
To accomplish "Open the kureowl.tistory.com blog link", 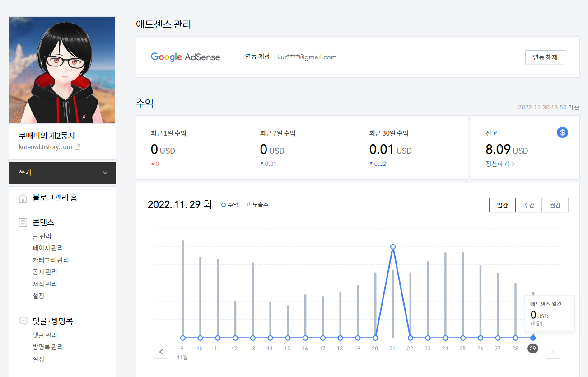I will tap(45, 147).
